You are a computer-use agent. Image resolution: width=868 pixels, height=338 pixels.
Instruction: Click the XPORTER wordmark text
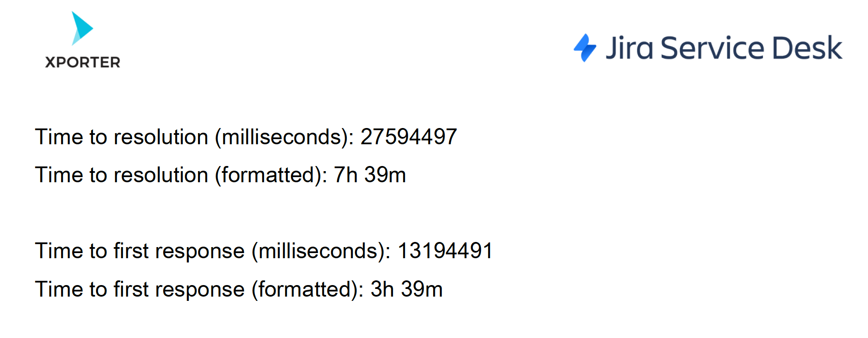coord(83,62)
